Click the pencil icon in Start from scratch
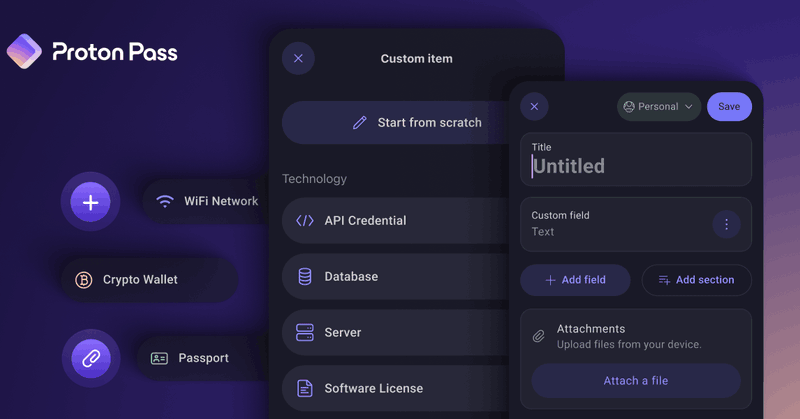Screen dimensions: 800x419 (360, 122)
